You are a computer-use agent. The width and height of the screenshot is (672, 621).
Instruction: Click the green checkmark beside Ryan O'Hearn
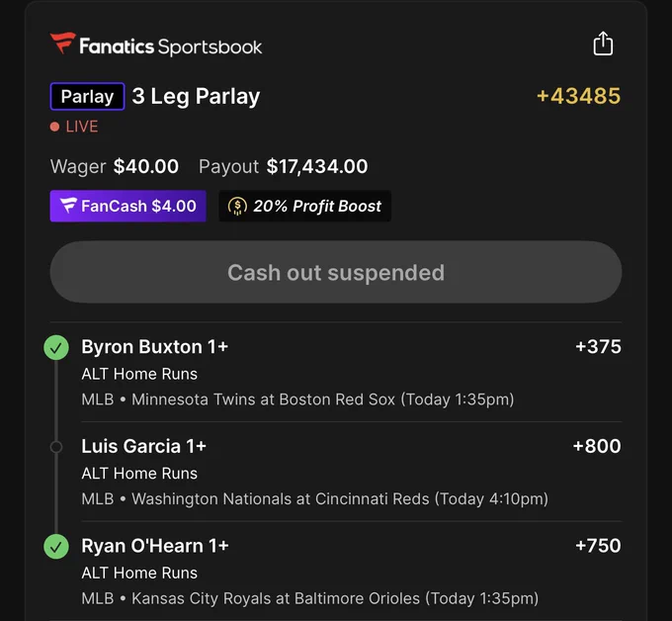point(56,547)
